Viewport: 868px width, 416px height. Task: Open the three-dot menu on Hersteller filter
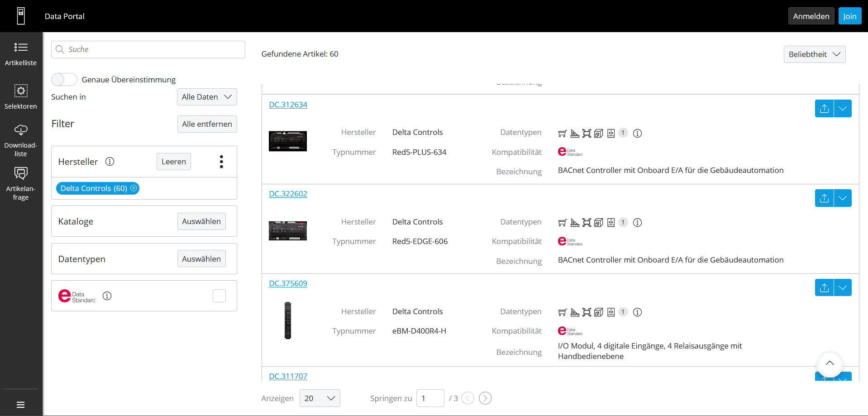coord(221,161)
